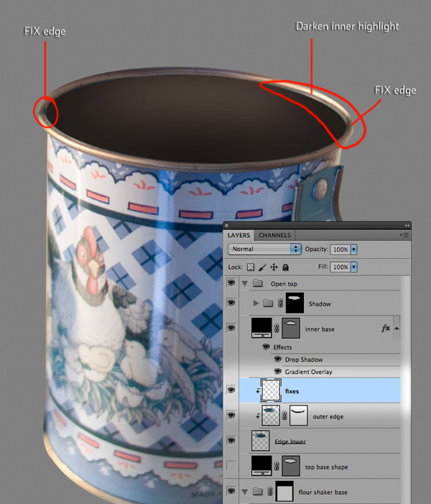Viewport: 431px width, 504px height.
Task: Collapse the flour shaker base group
Action: click(x=245, y=492)
